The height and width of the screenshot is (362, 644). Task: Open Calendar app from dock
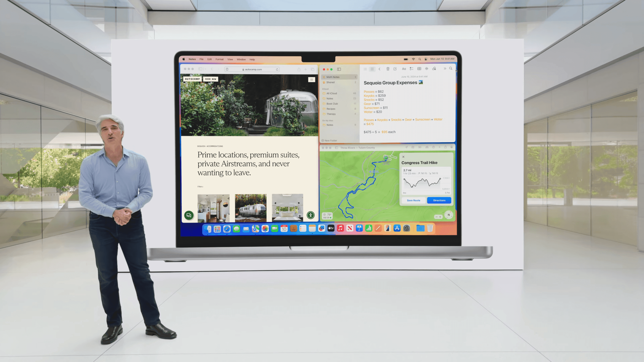[284, 229]
